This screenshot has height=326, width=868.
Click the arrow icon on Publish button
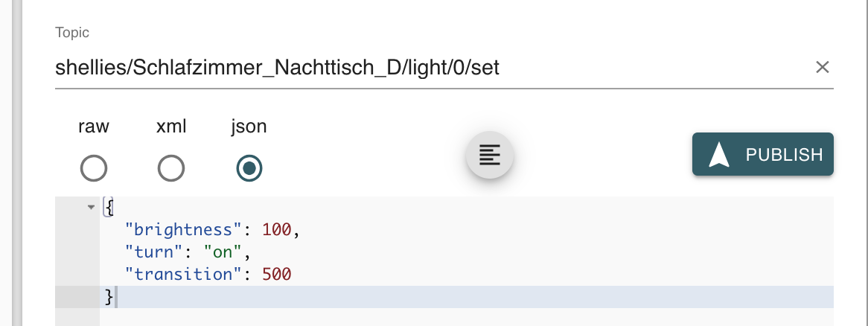719,154
